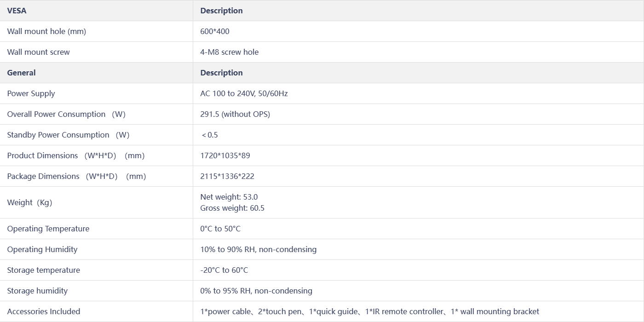Click the 600*400 value cell
The height and width of the screenshot is (322, 644).
(215, 31)
